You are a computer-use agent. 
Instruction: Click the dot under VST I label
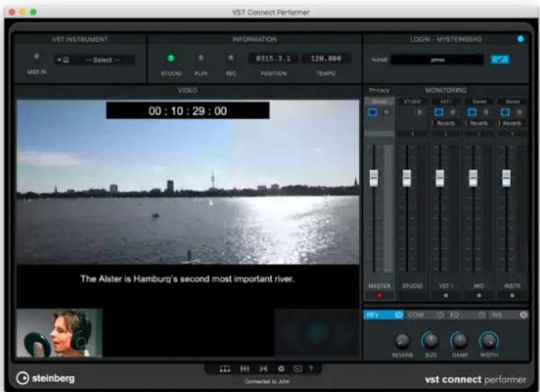coord(445,295)
